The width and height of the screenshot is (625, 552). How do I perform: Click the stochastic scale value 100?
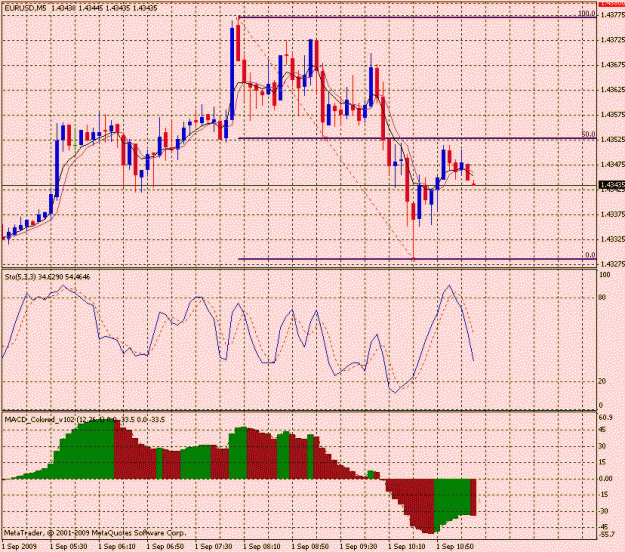605,275
